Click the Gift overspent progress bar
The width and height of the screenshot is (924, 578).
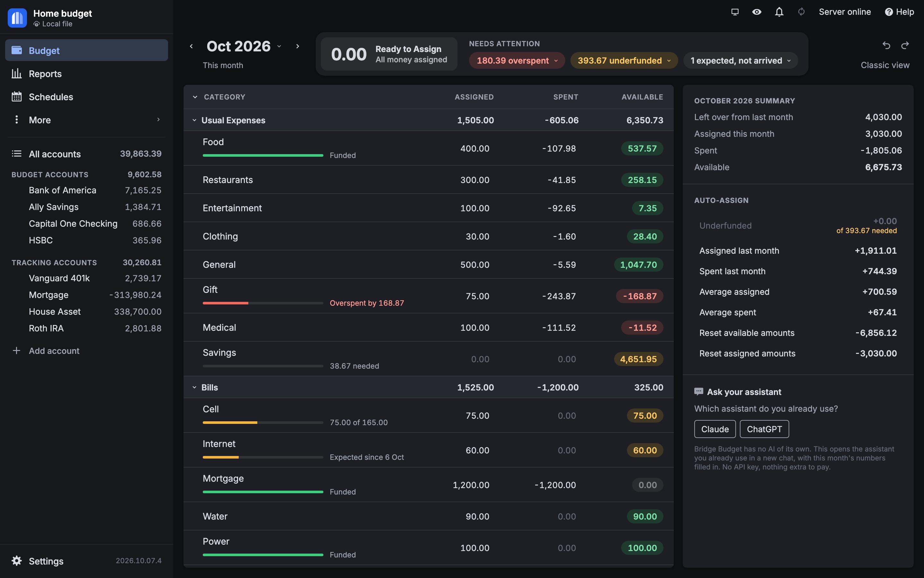pos(263,303)
